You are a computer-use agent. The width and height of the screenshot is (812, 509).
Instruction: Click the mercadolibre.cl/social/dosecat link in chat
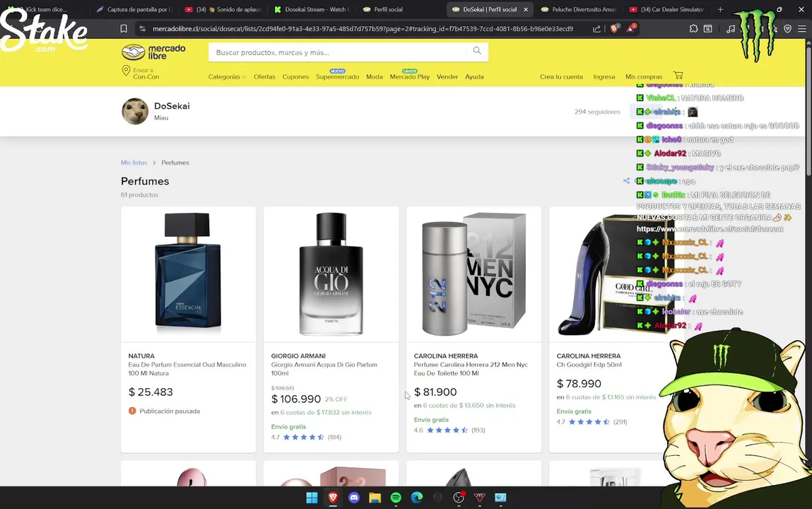[x=710, y=229]
